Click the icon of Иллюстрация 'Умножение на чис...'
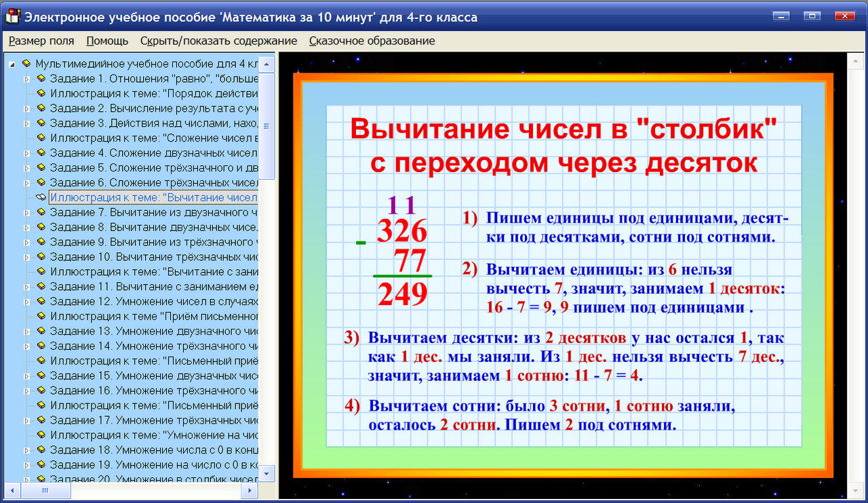 pos(41,436)
